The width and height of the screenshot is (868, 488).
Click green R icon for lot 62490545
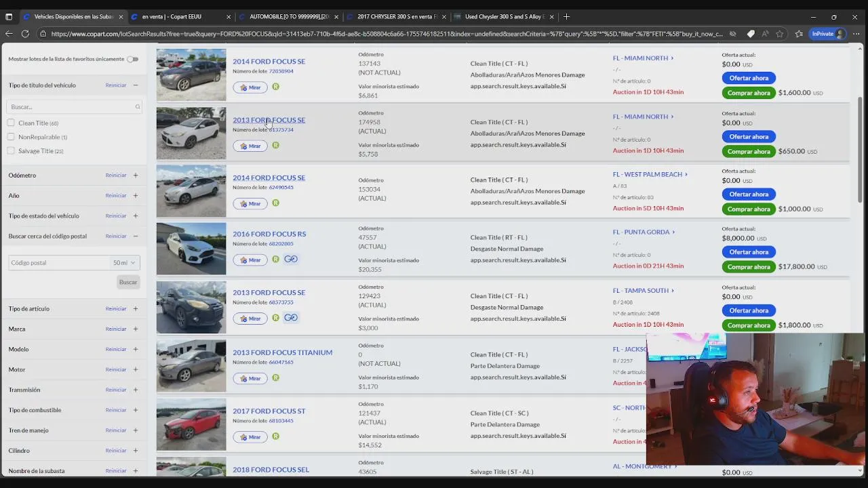275,203
